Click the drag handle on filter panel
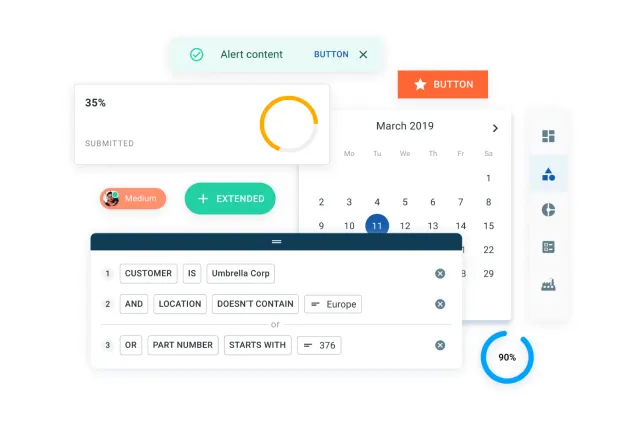This screenshot has width=640, height=427. coord(276,242)
